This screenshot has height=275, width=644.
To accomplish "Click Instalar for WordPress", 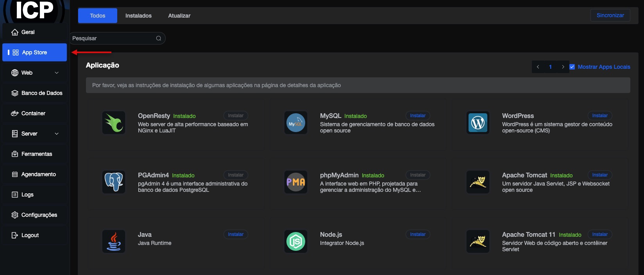I will click(x=600, y=116).
